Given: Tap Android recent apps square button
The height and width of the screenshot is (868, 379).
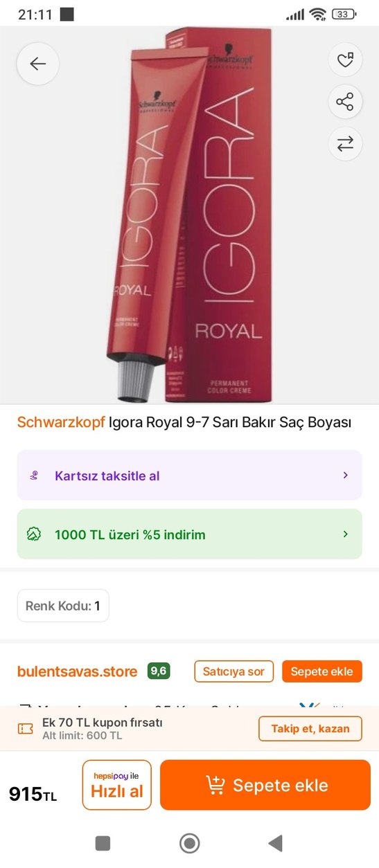Looking at the screenshot, I should pyautogui.click(x=103, y=842).
